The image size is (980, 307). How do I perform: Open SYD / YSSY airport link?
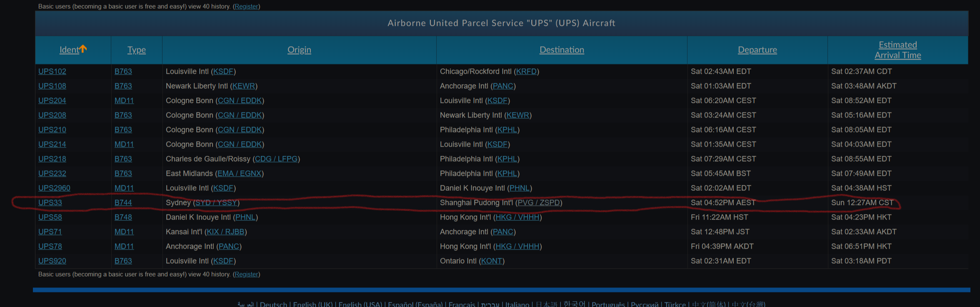216,202
